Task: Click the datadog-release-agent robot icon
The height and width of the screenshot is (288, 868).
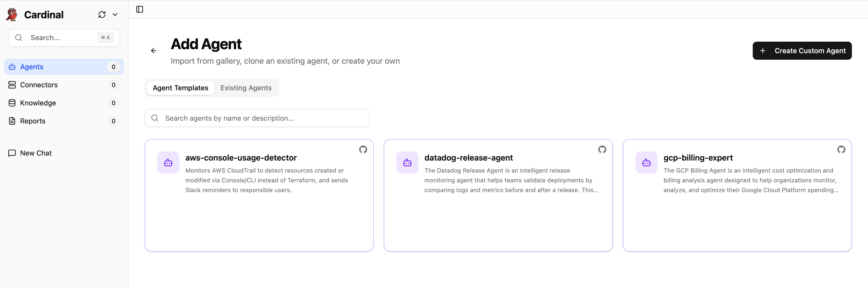Action: [x=407, y=163]
